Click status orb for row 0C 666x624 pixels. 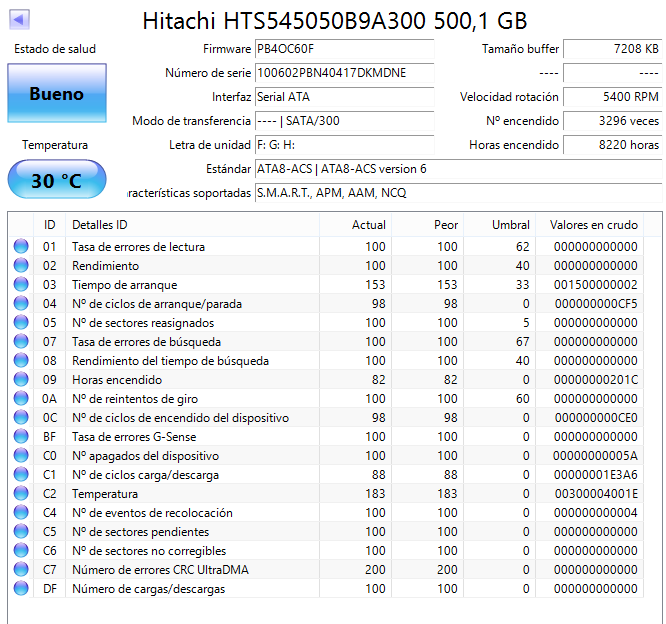[21, 418]
